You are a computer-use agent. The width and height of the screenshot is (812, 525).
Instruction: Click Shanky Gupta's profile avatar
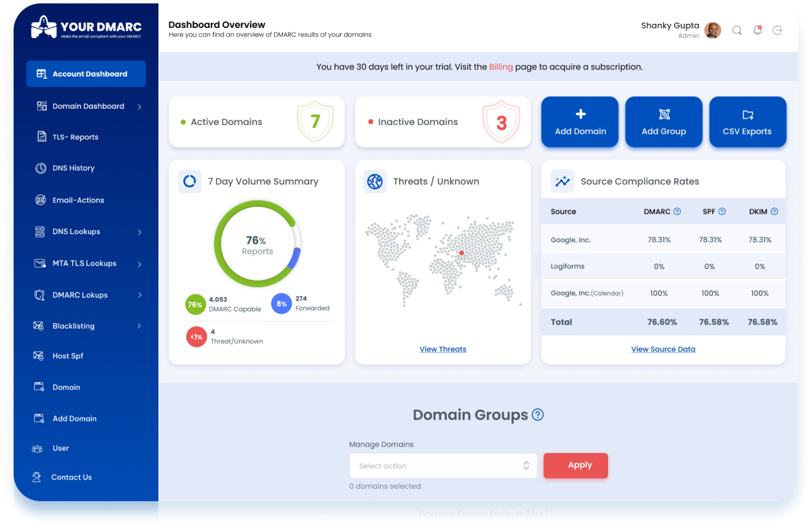[713, 31]
